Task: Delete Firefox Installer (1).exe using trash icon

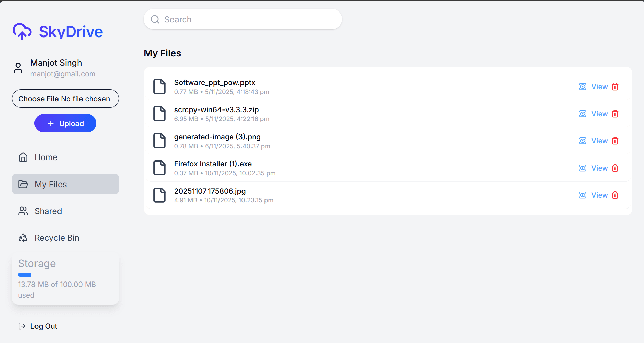Action: (615, 168)
